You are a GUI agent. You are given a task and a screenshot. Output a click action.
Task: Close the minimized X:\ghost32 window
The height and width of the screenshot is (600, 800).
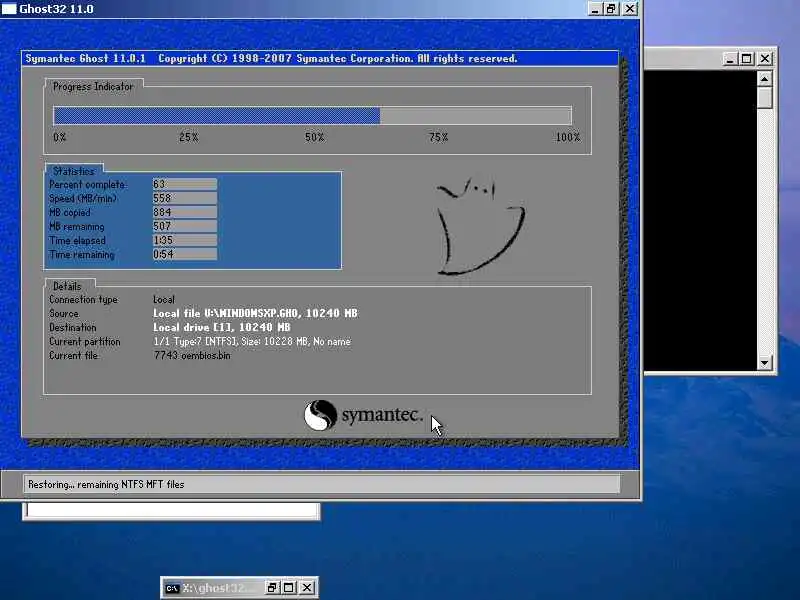pos(307,588)
